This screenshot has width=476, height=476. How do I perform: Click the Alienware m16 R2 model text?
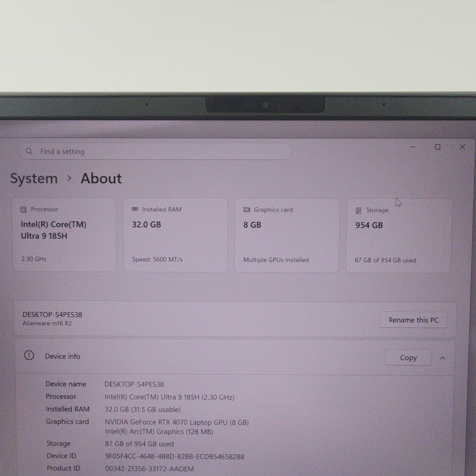47,323
